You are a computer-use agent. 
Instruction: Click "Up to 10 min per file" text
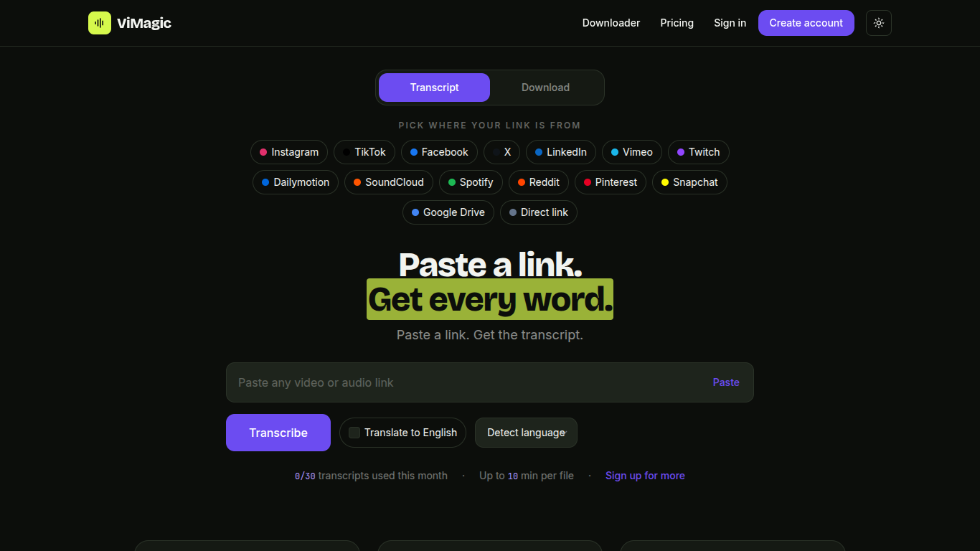(527, 476)
